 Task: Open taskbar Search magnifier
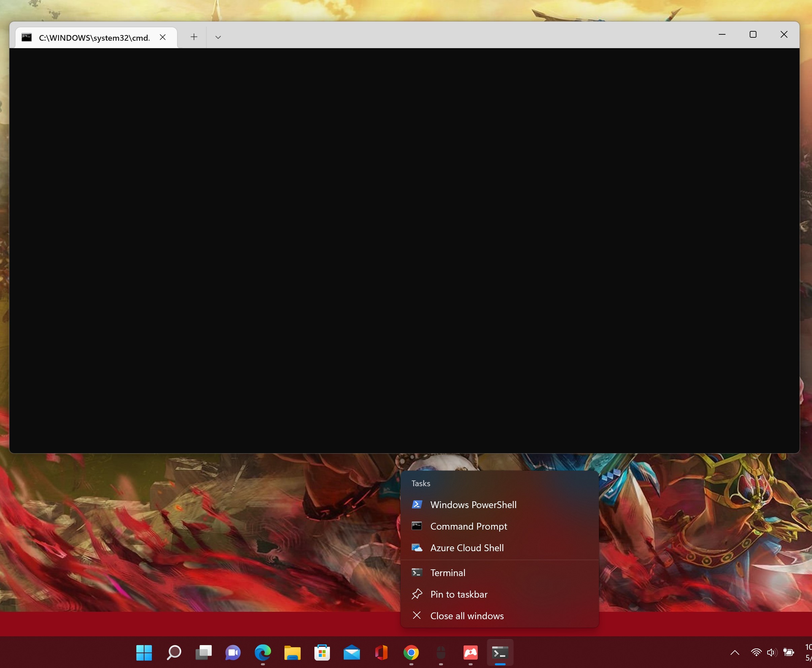pos(174,653)
